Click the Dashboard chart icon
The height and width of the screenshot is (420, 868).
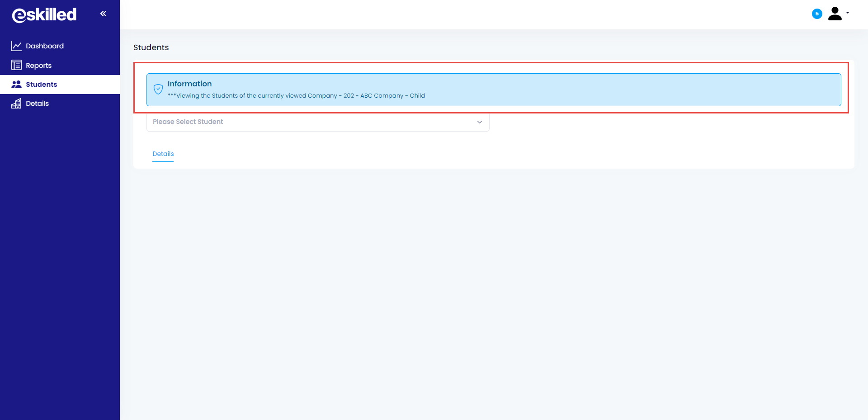click(x=16, y=46)
